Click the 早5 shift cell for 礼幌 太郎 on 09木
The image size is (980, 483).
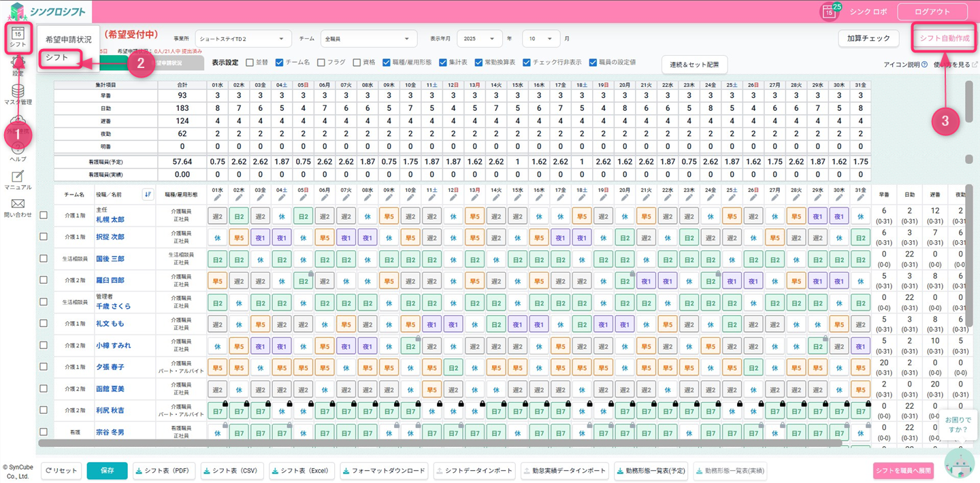pyautogui.click(x=389, y=216)
